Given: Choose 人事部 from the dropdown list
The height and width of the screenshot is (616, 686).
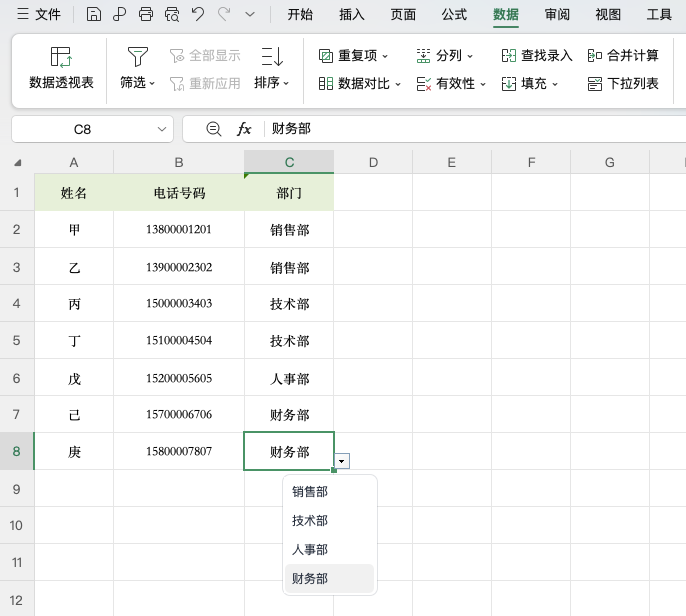Looking at the screenshot, I should (330, 550).
